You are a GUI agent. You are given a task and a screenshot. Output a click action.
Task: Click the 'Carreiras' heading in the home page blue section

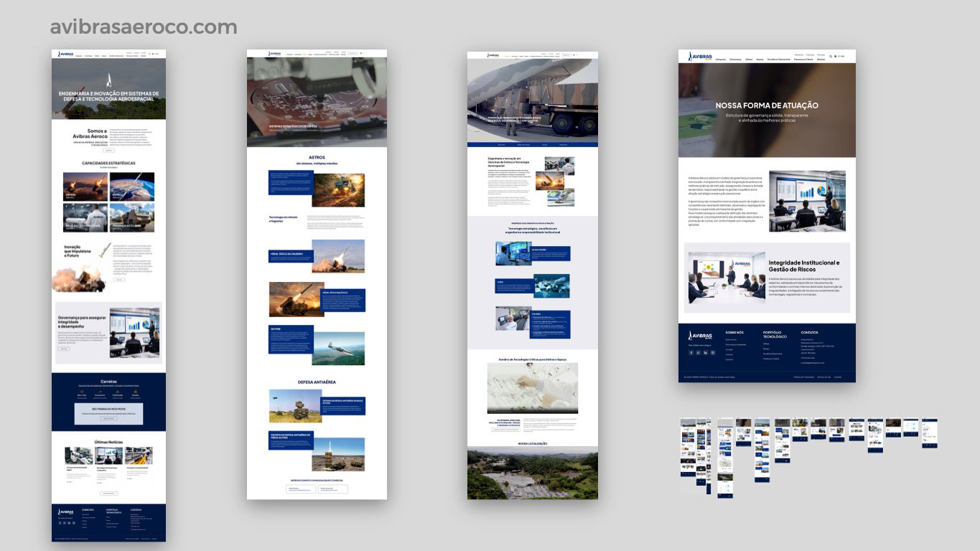tap(108, 382)
